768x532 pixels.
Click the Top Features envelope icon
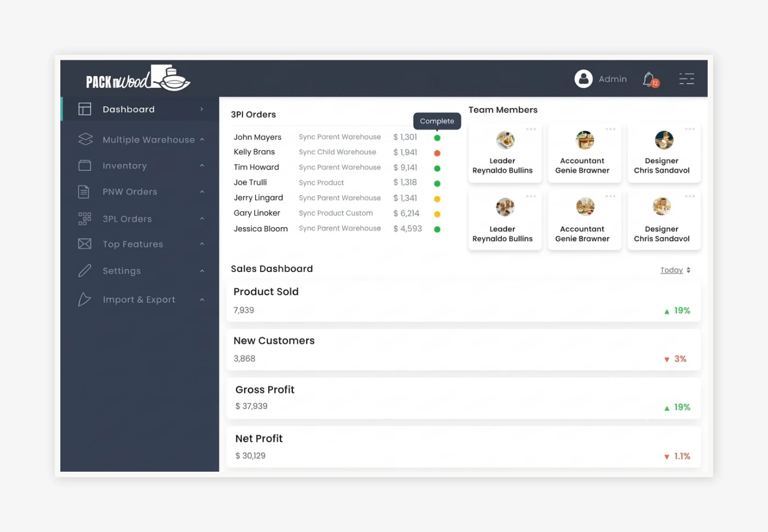click(x=84, y=244)
